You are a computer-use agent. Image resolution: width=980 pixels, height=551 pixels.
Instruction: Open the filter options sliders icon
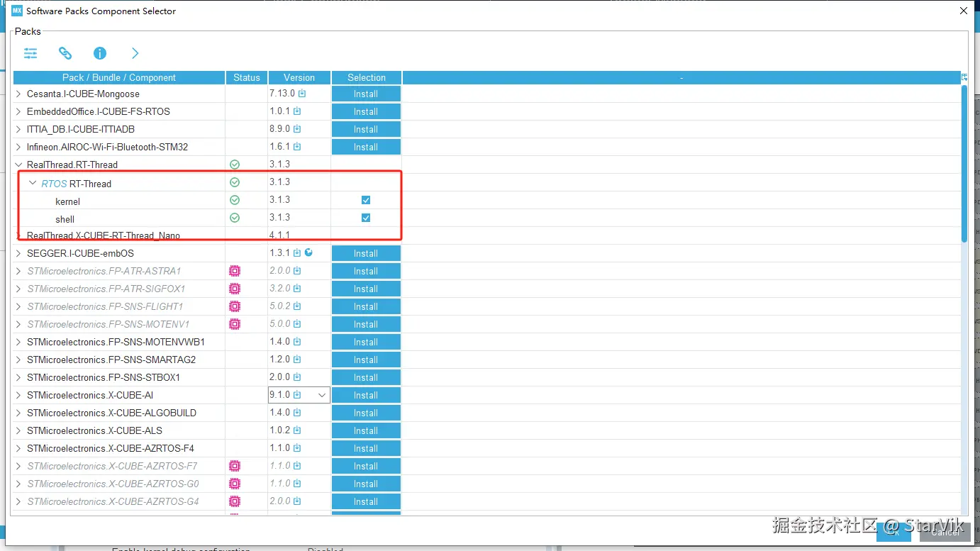click(30, 53)
